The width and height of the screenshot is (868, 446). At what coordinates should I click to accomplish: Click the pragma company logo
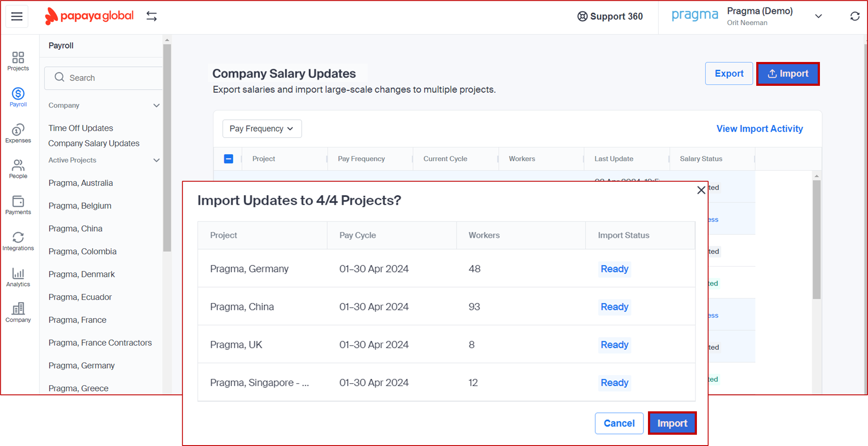(x=695, y=16)
